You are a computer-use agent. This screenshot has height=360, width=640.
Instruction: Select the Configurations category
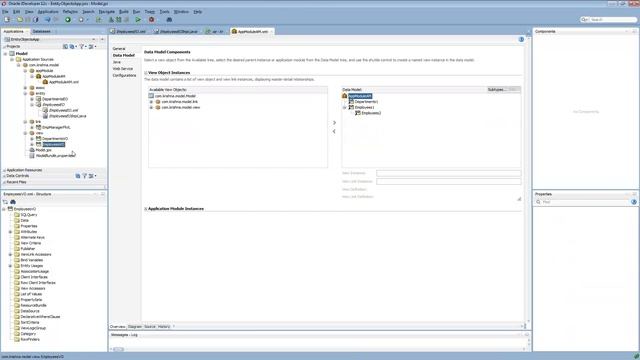coord(124,76)
